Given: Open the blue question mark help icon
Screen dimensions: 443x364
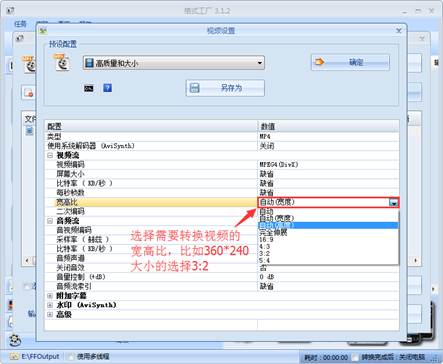Looking at the screenshot, I should [x=107, y=88].
